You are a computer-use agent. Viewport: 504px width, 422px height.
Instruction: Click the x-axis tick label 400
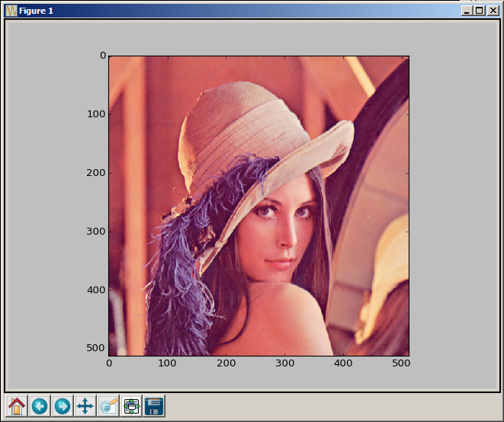(343, 363)
